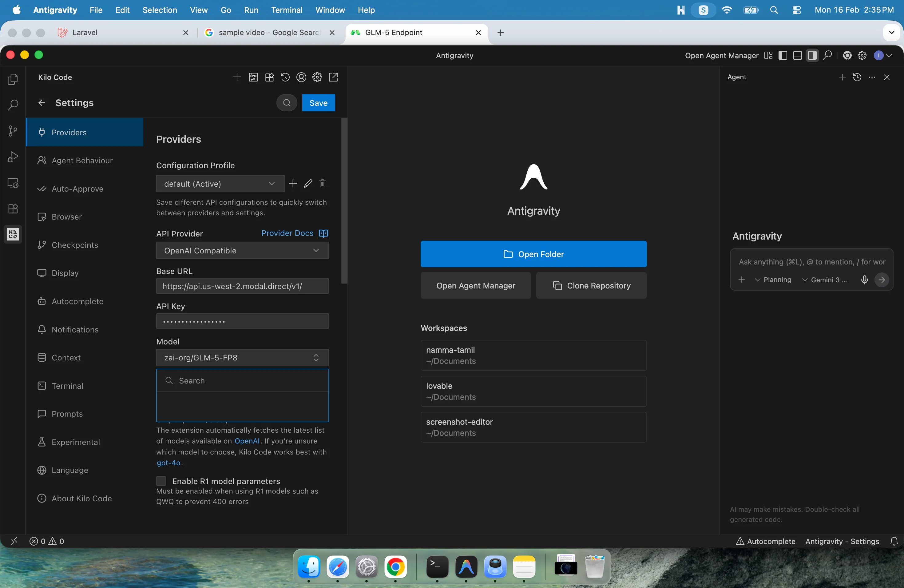
Task: Expand the OpenAI Compatible provider dropdown
Action: click(x=242, y=250)
